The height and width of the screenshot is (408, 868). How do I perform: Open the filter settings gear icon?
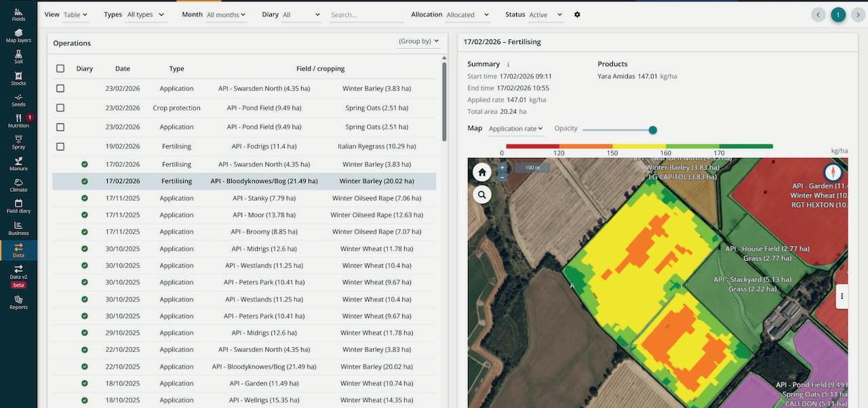click(577, 15)
